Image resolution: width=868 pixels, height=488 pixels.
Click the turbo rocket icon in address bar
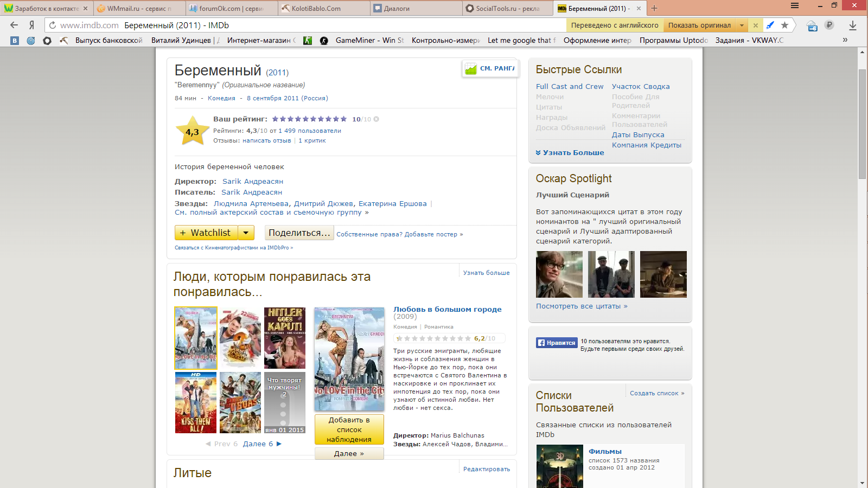[770, 25]
